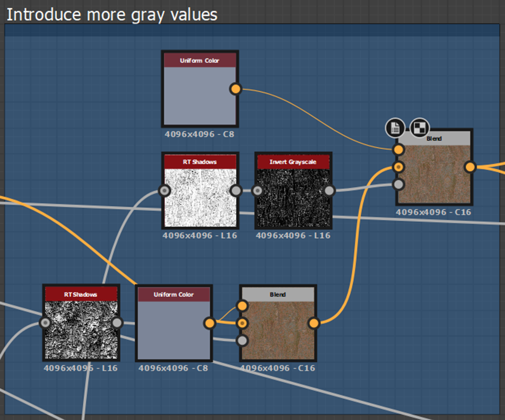Select the lower-left RT Shadows node header
Viewport: 505px width, 420px height.
pyautogui.click(x=81, y=295)
